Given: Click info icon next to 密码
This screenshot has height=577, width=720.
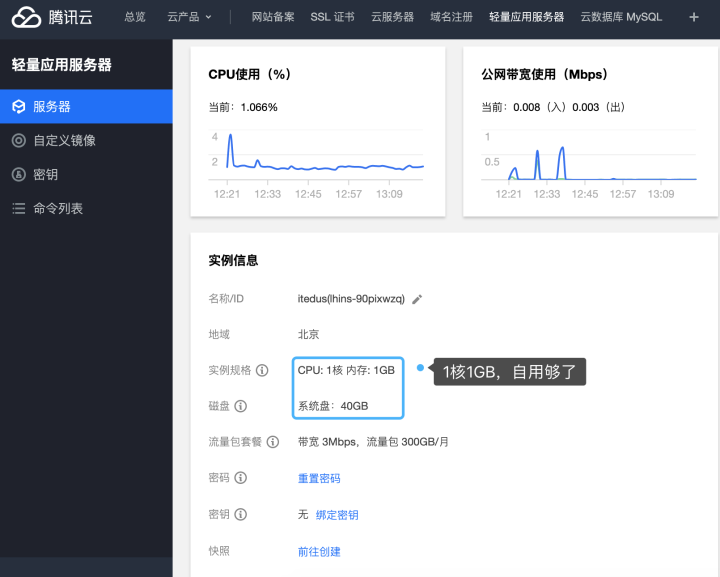Looking at the screenshot, I should (x=241, y=478).
